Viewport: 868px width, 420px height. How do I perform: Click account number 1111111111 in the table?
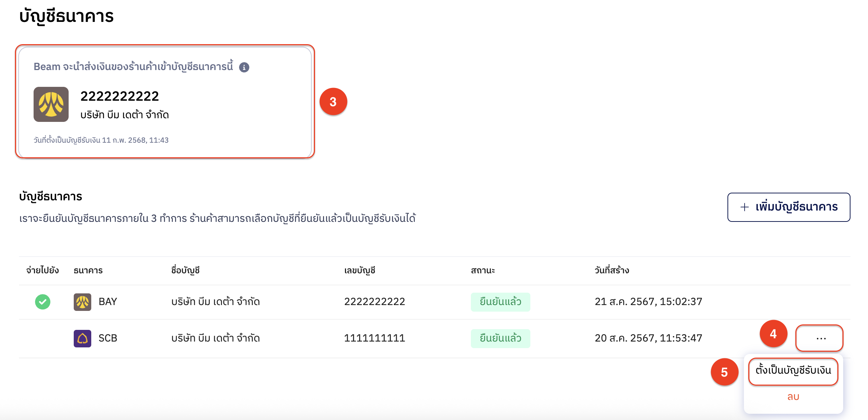pyautogui.click(x=375, y=338)
